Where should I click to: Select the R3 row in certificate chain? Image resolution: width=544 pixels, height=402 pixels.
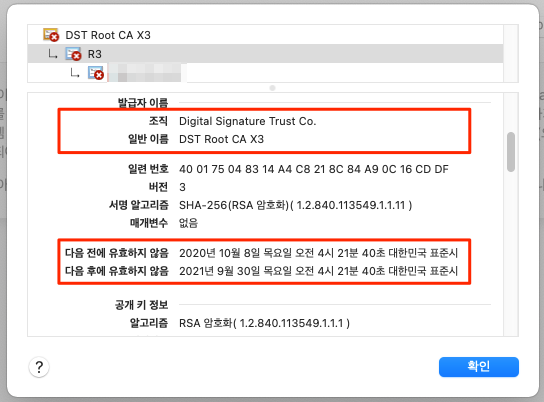pyautogui.click(x=265, y=54)
